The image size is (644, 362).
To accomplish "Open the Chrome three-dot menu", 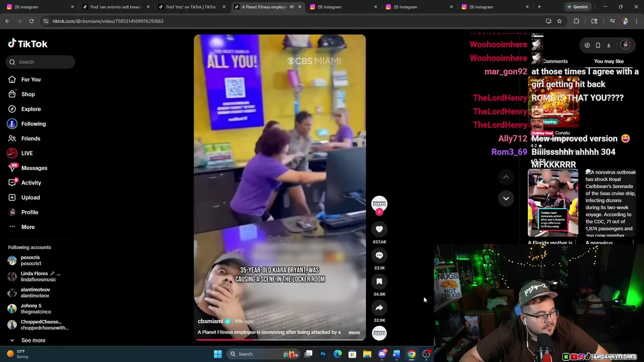I will click(636, 21).
